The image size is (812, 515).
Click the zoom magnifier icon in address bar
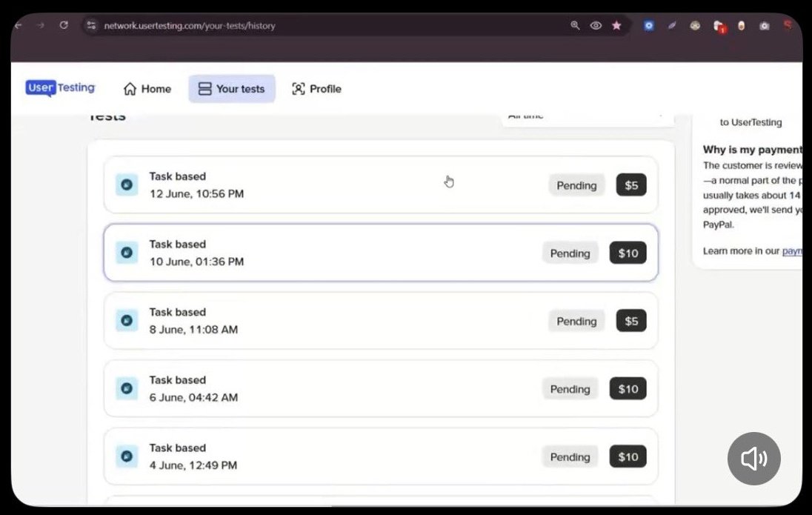[575, 25]
